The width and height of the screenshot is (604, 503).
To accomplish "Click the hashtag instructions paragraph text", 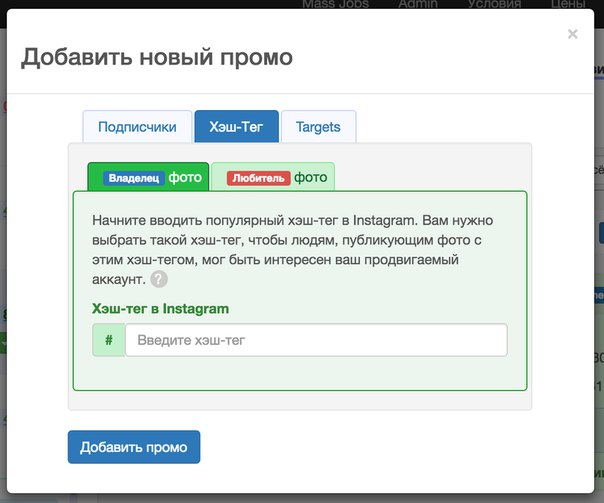I will 292,250.
